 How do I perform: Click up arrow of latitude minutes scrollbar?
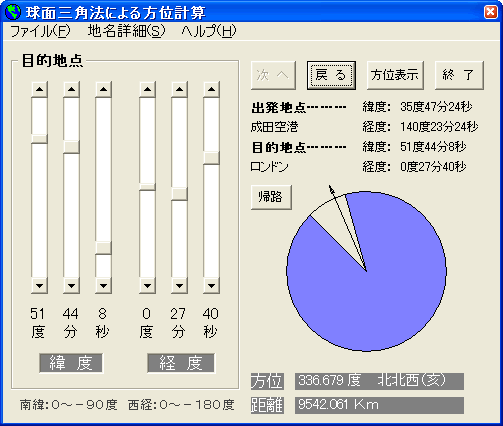[x=71, y=89]
